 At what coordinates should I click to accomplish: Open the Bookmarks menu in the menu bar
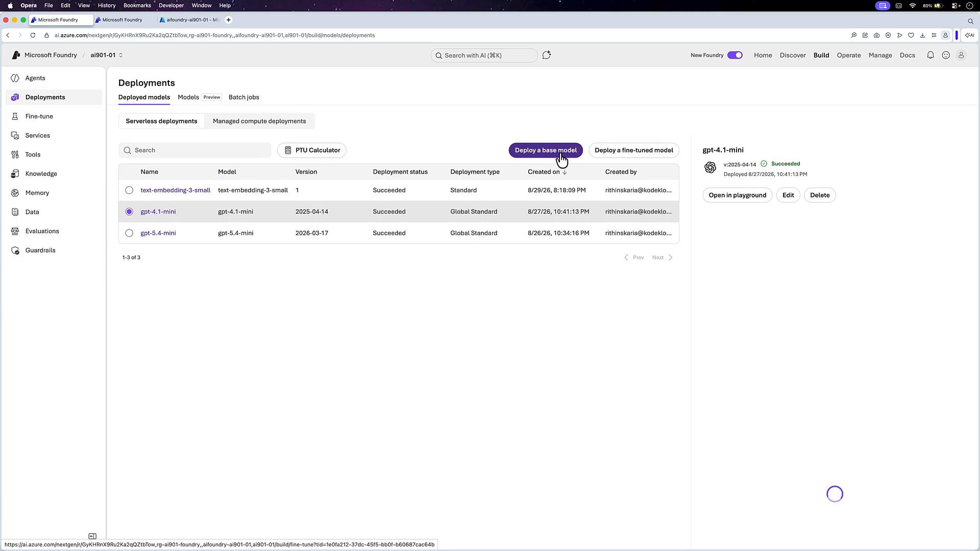tap(137, 6)
